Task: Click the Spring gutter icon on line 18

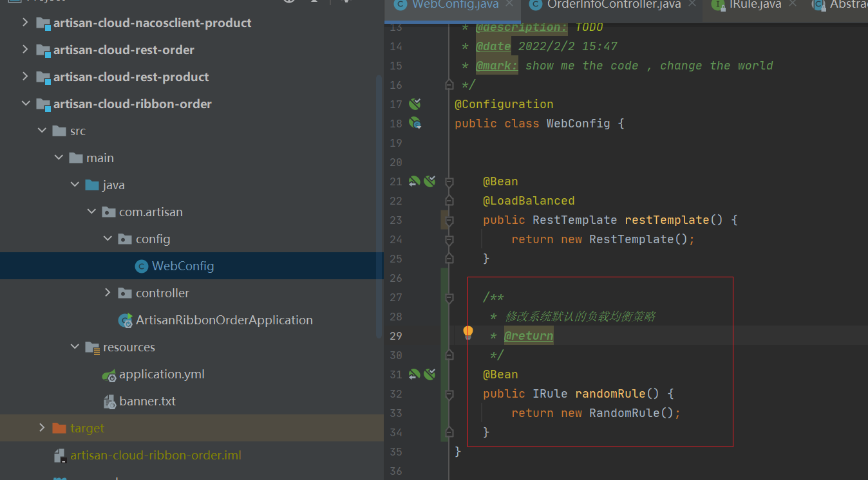Action: coord(415,123)
